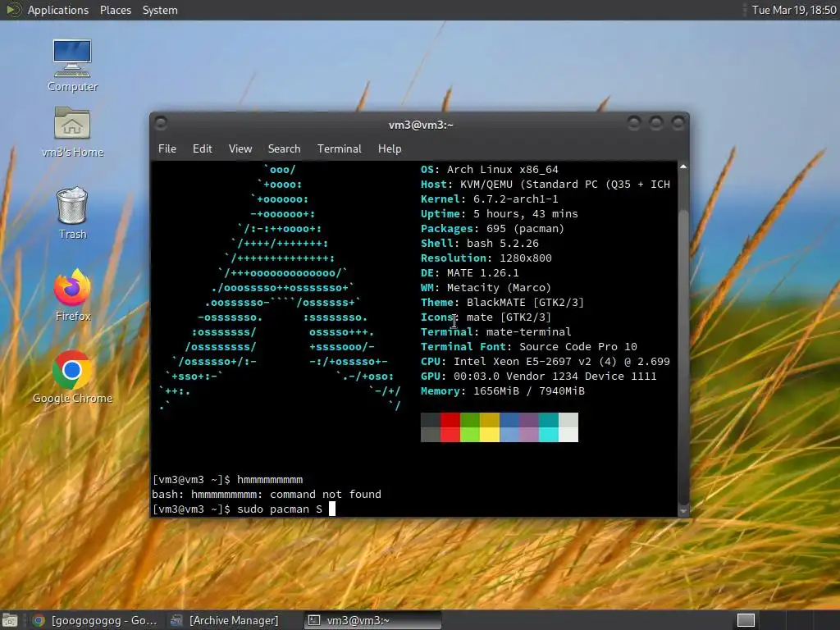Click the 'GPU: 00:03.0 Vendor 1234' line
840x630 pixels.
point(538,376)
